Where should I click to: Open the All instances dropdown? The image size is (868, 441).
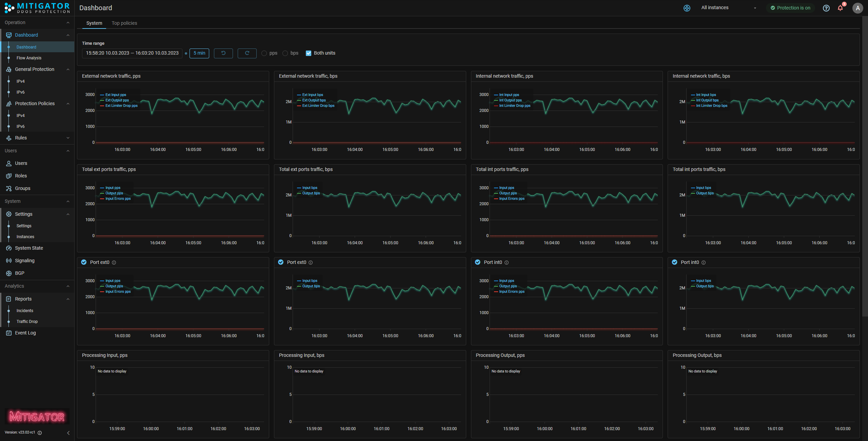(x=728, y=8)
